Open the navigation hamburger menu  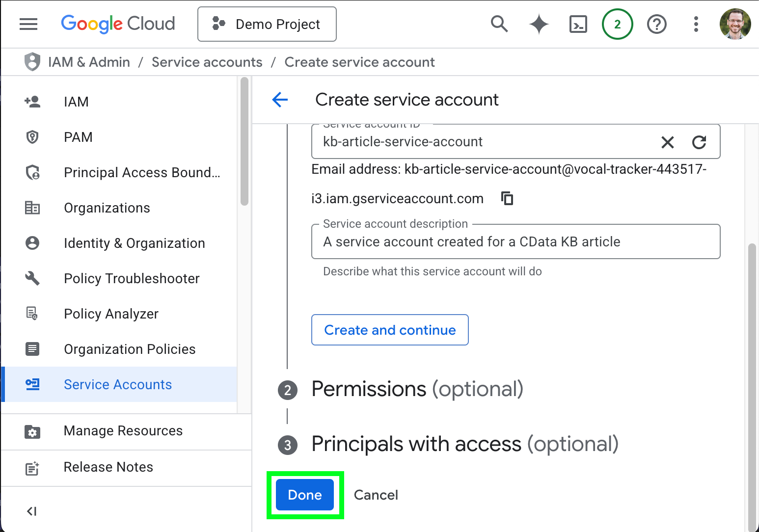tap(28, 24)
